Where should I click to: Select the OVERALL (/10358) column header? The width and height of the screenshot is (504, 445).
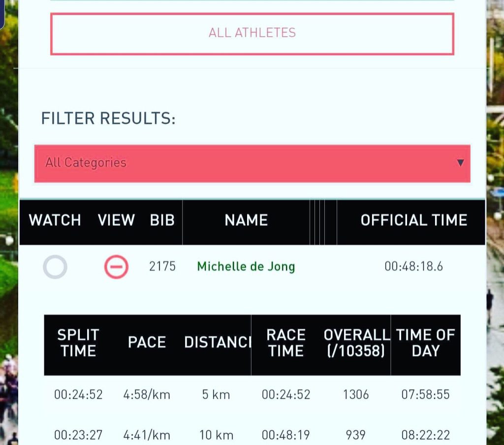[x=356, y=343]
